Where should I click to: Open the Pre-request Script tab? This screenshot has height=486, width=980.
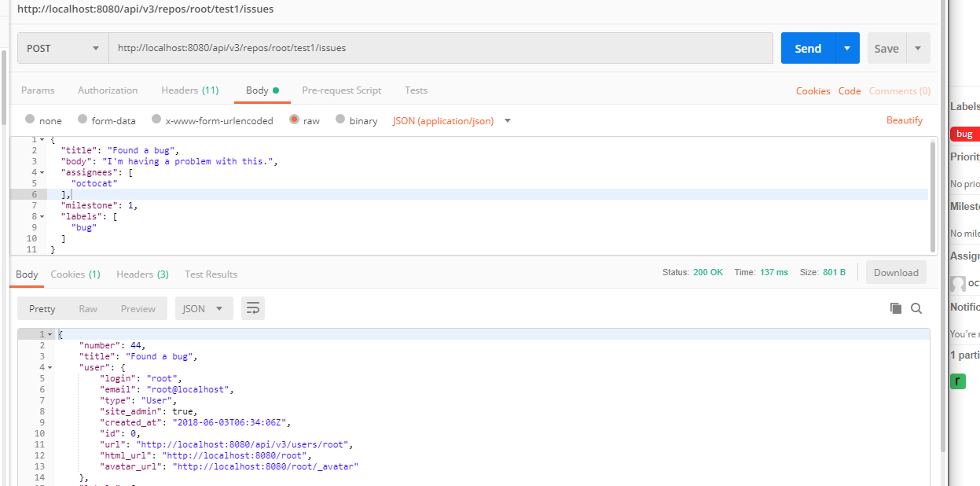tap(342, 90)
